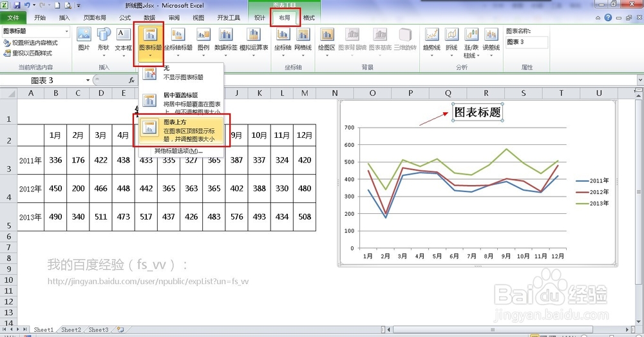The image size is (644, 337).
Task: Click the New document icon in Quick Access Toolbar
Action: click(57, 5)
